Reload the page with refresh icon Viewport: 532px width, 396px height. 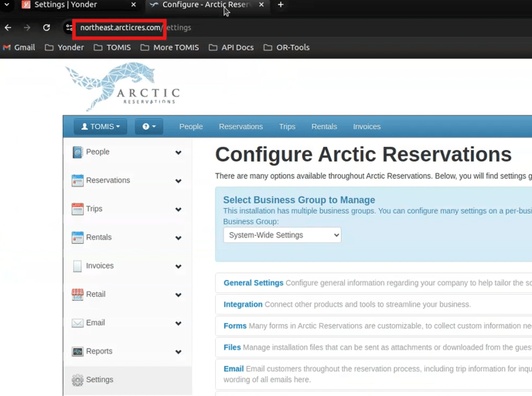[x=46, y=28]
